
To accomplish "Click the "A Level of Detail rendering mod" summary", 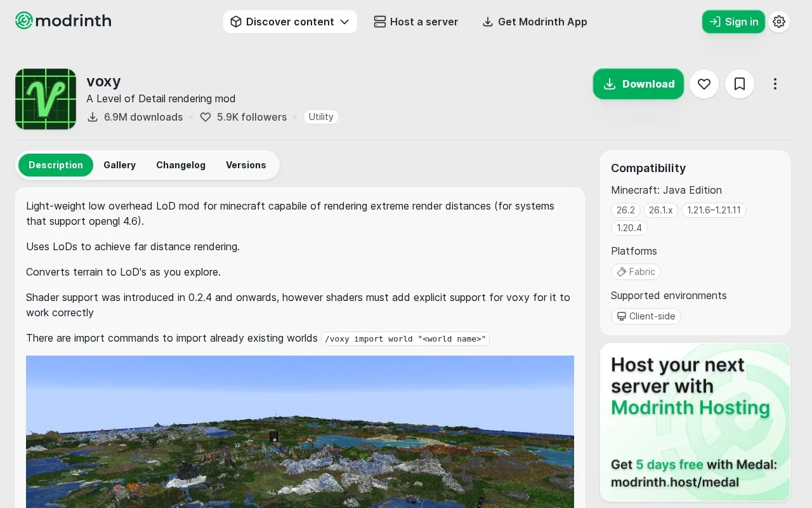I will coord(160,98).
